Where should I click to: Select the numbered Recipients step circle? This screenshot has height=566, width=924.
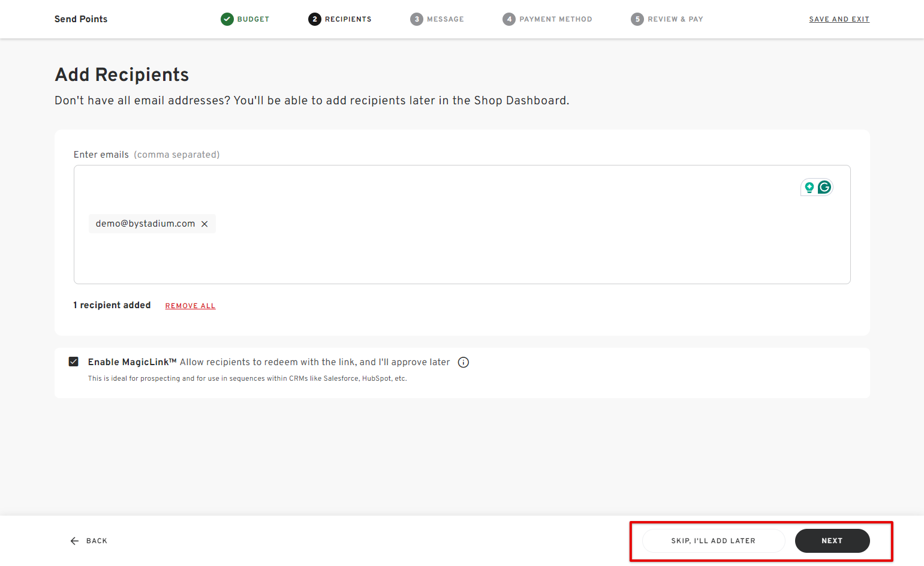click(315, 19)
